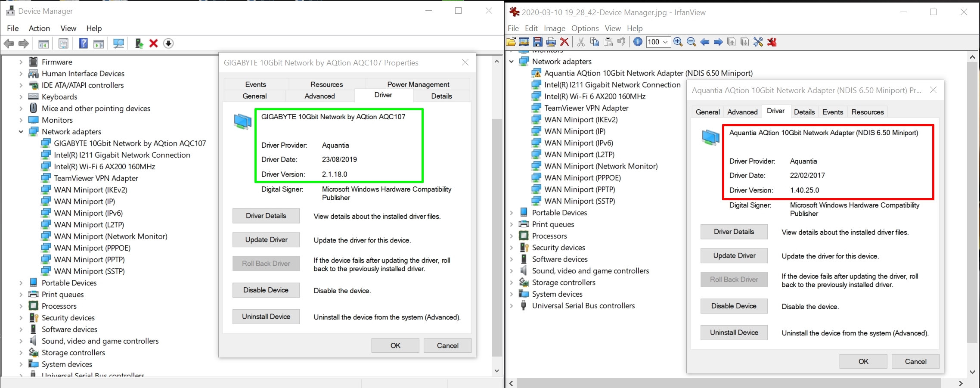980x388 pixels.
Task: Toggle the action pane icon in Device Manager
Action: tap(99, 43)
